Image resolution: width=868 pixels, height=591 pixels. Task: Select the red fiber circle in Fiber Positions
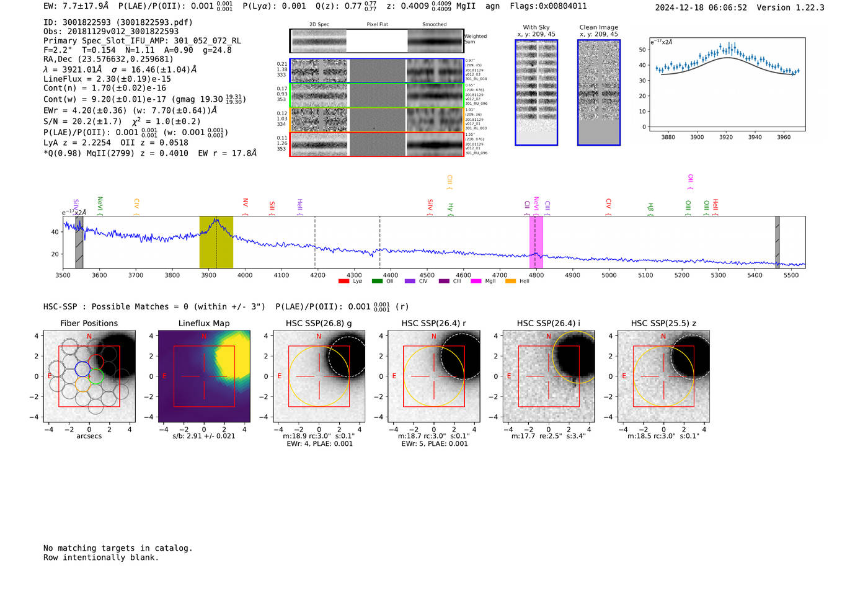point(96,361)
